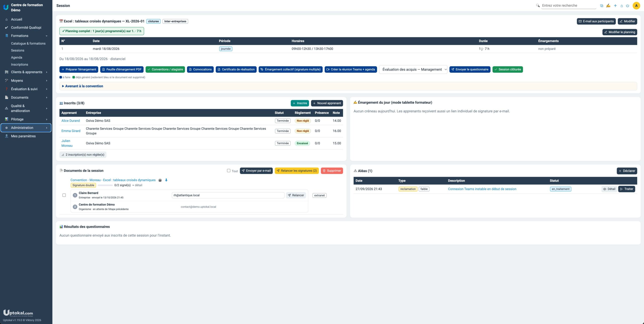Print the Convention Moreau document via printer icon
Image resolution: width=644 pixels, height=324 pixels.
160,180
